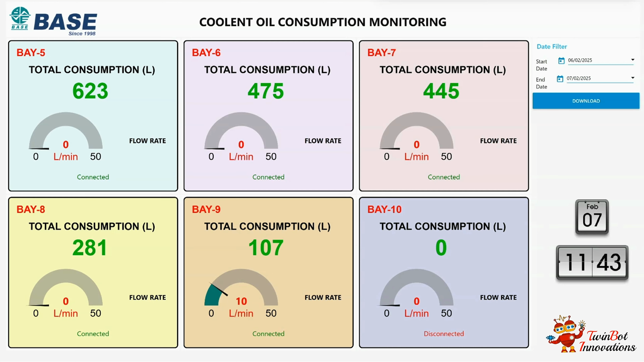Select the BAY-5 total consumption value 623
Viewport: 644px width, 362px height.
point(90,91)
